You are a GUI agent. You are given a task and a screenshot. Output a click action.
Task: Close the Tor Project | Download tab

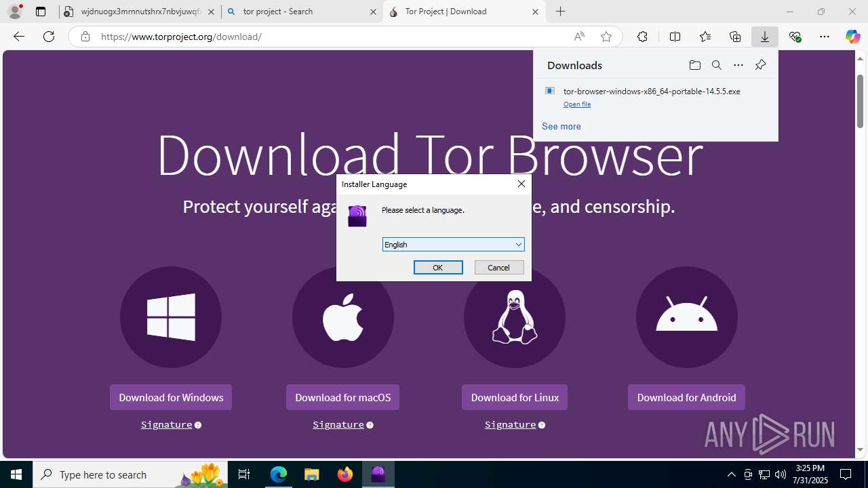click(535, 12)
